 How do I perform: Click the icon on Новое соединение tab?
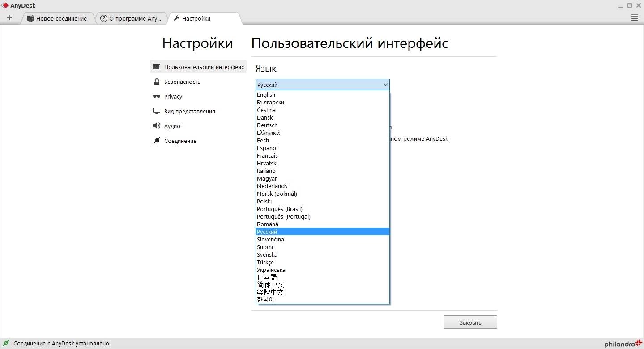pyautogui.click(x=30, y=18)
